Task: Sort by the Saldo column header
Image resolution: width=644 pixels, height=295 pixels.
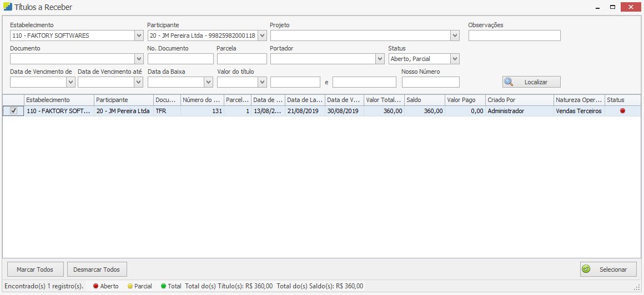Action: [424, 100]
